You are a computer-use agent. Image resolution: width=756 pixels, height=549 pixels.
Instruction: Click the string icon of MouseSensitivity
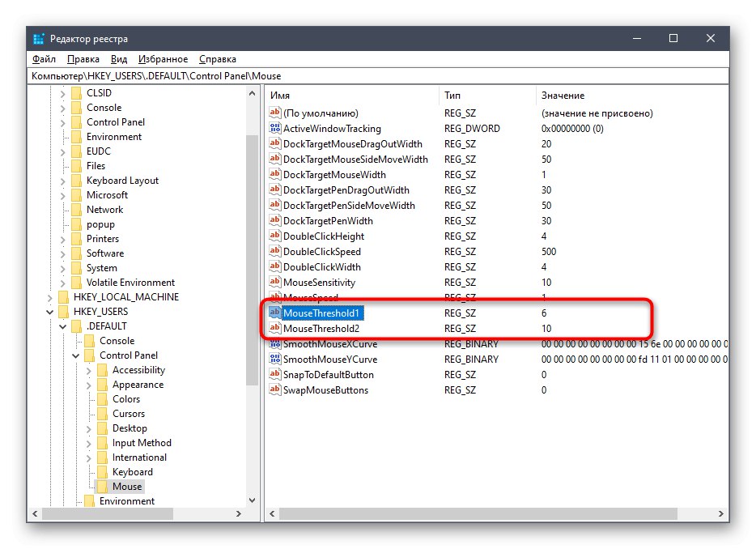click(275, 282)
